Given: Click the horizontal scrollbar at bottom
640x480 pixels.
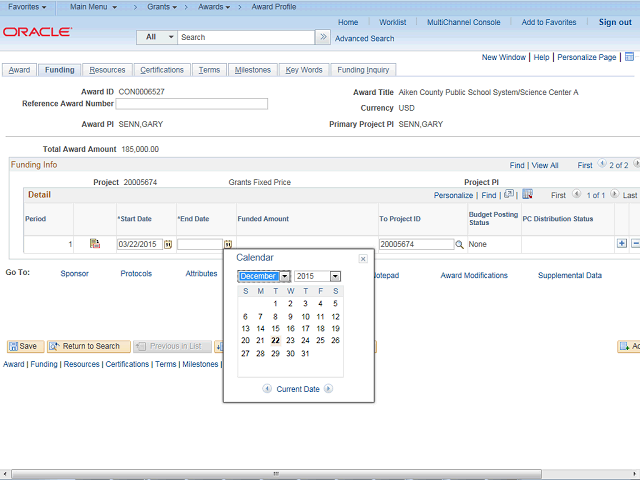Looking at the screenshot, I should pos(277,473).
